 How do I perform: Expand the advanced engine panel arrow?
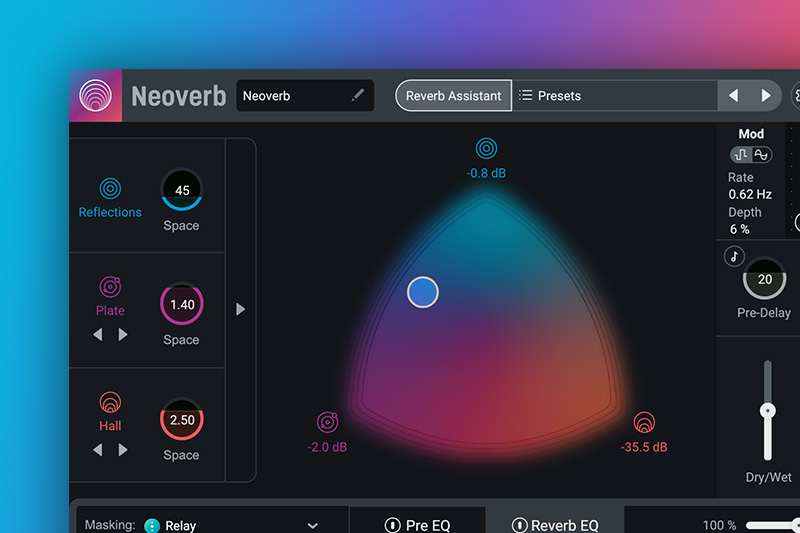click(240, 309)
